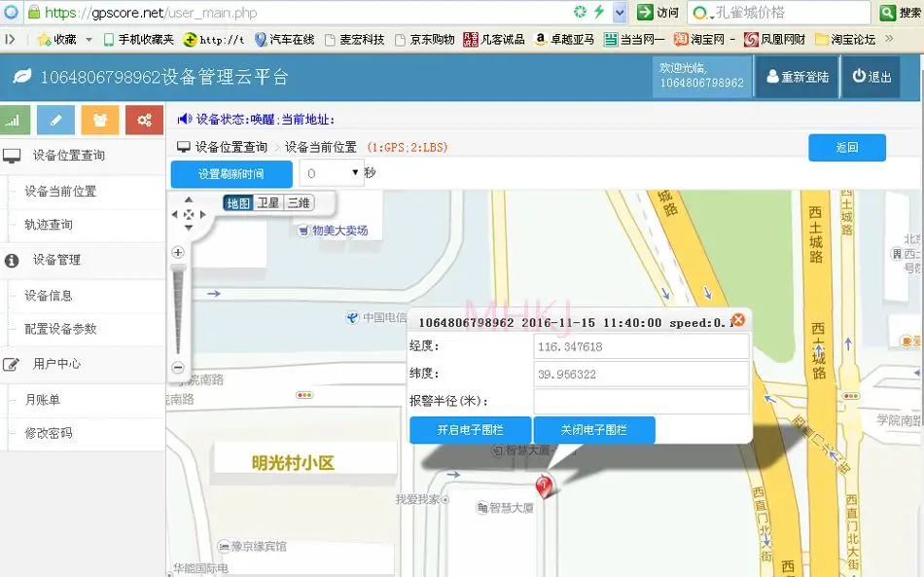Pan the map left with arrow

174,214
